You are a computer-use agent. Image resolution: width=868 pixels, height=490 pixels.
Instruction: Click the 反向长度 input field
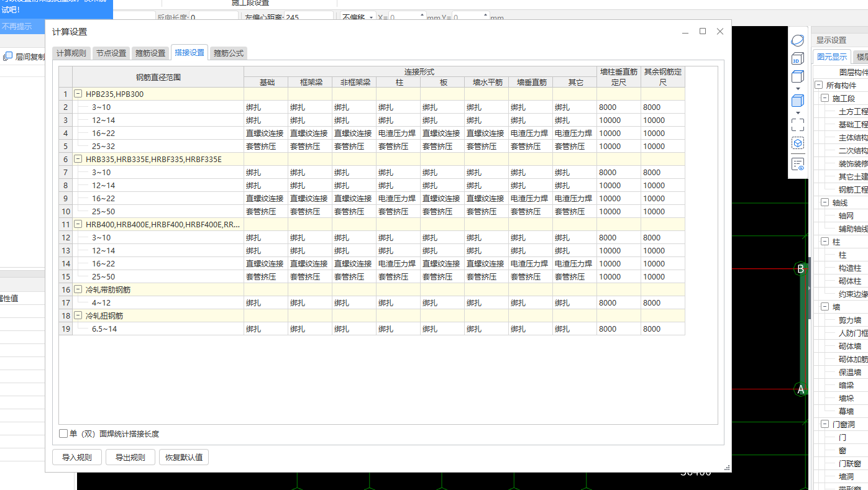click(x=214, y=17)
